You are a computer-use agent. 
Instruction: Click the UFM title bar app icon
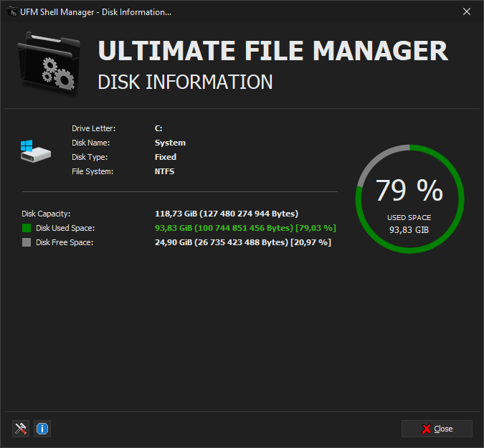pyautogui.click(x=12, y=11)
